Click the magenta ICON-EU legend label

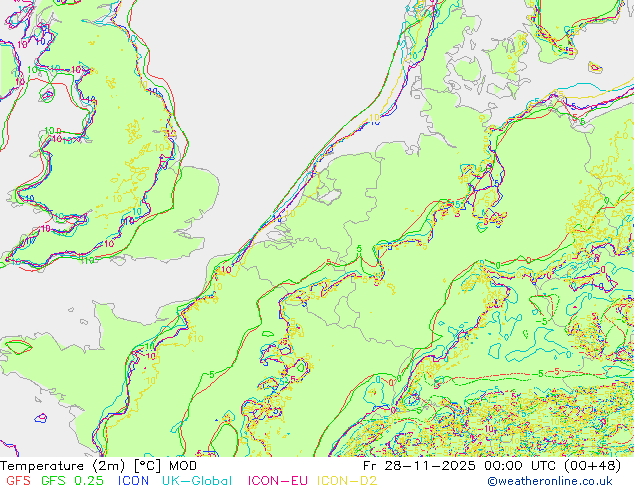coord(277,481)
